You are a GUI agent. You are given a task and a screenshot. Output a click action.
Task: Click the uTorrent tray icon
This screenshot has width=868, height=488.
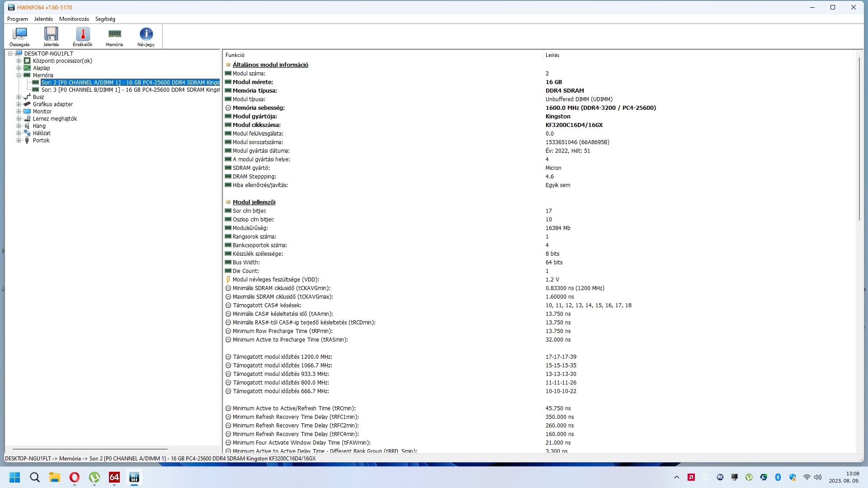click(749, 477)
